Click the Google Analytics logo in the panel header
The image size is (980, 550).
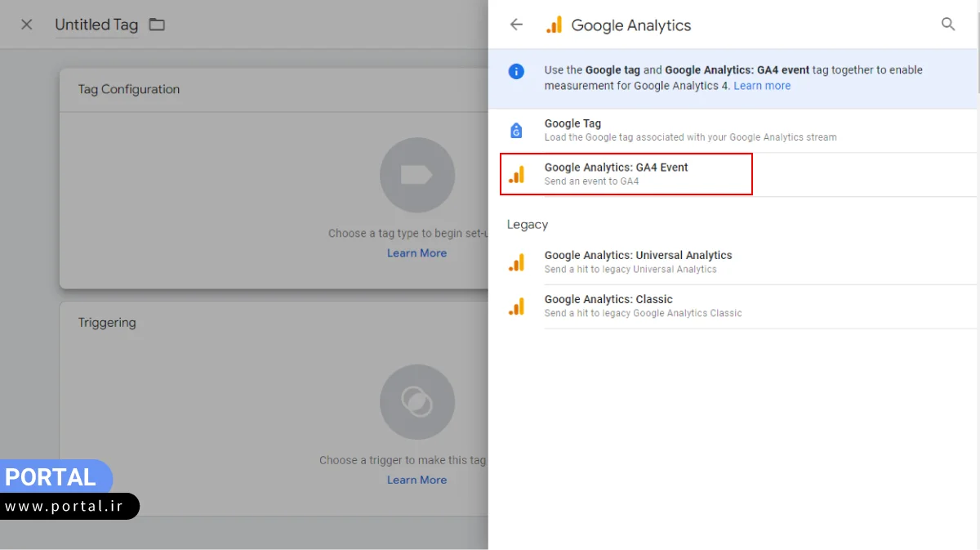555,25
